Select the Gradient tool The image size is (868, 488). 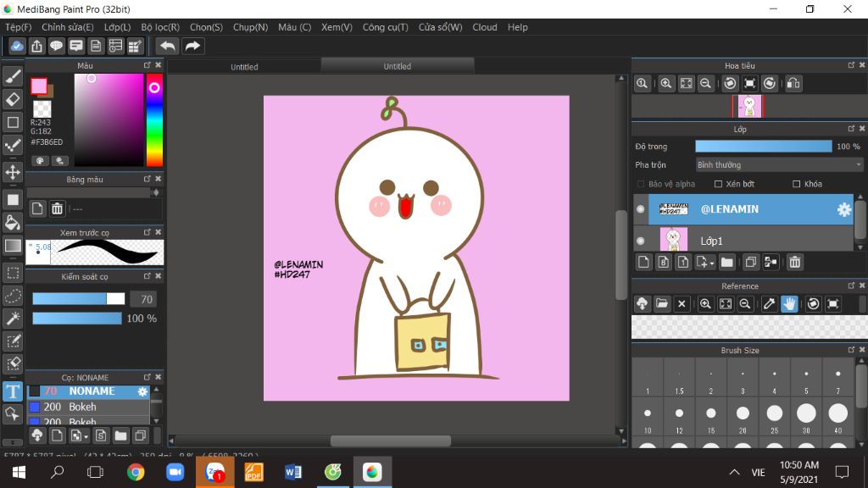click(x=13, y=246)
